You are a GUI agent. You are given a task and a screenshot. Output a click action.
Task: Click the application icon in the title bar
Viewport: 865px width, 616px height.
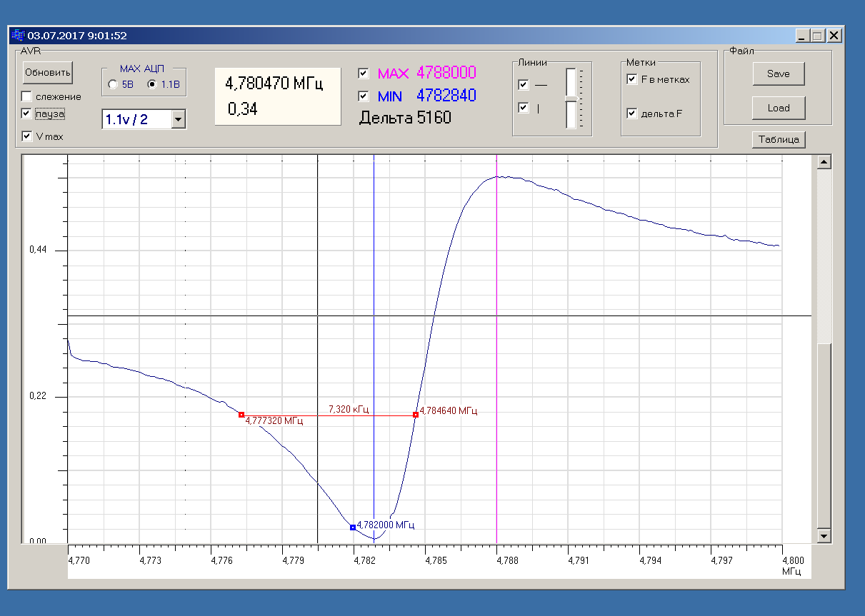click(x=18, y=35)
